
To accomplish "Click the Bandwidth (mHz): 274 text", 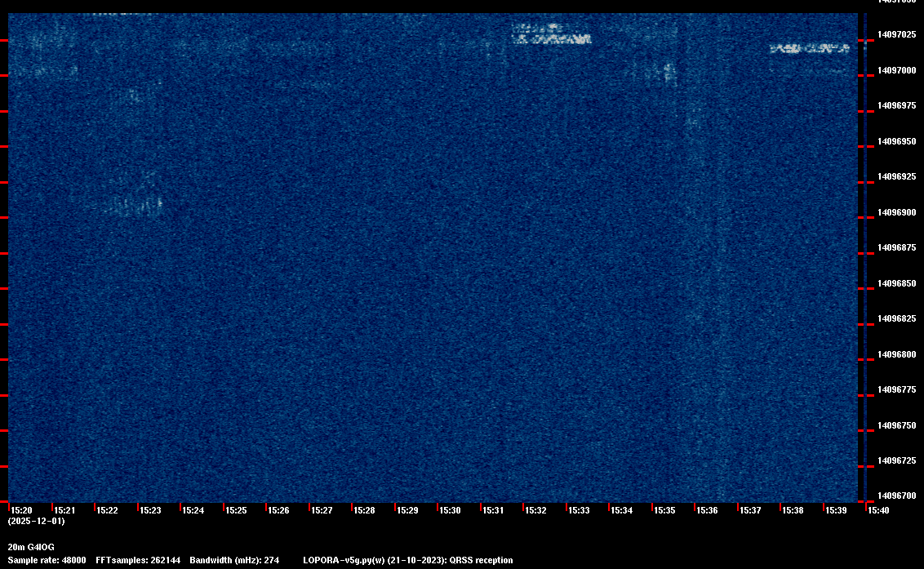I will tap(234, 560).
